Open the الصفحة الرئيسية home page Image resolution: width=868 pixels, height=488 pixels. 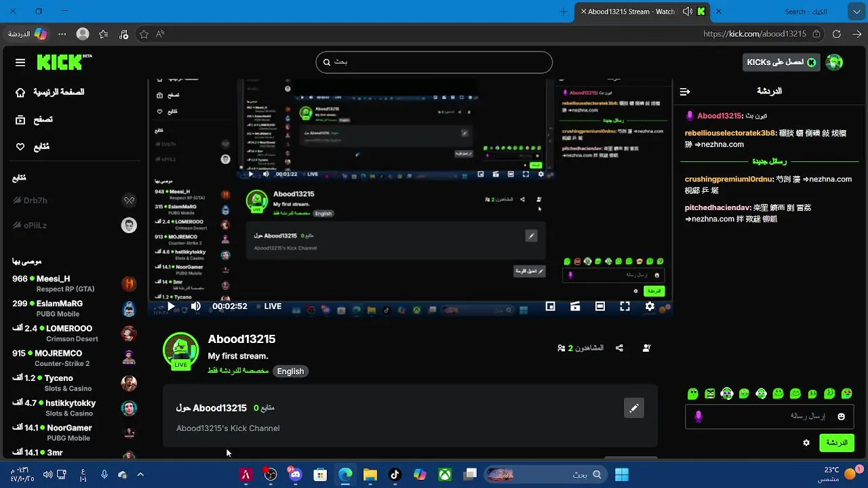tap(50, 92)
